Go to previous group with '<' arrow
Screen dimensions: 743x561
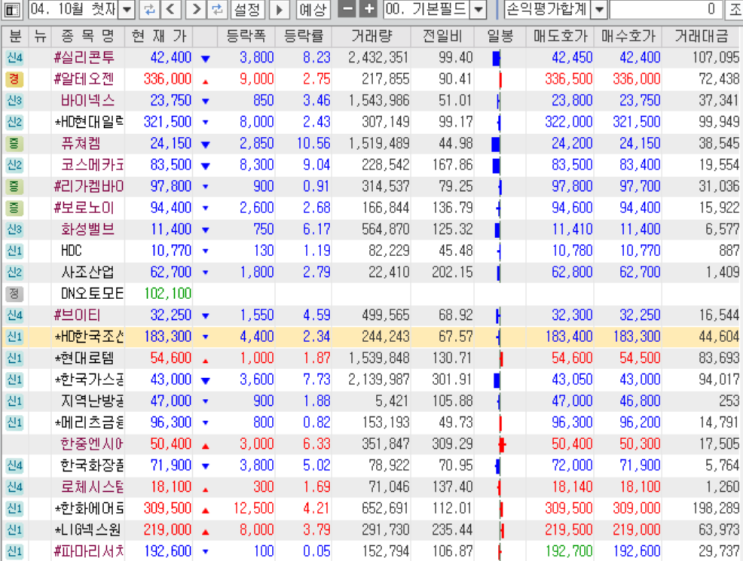coord(172,9)
